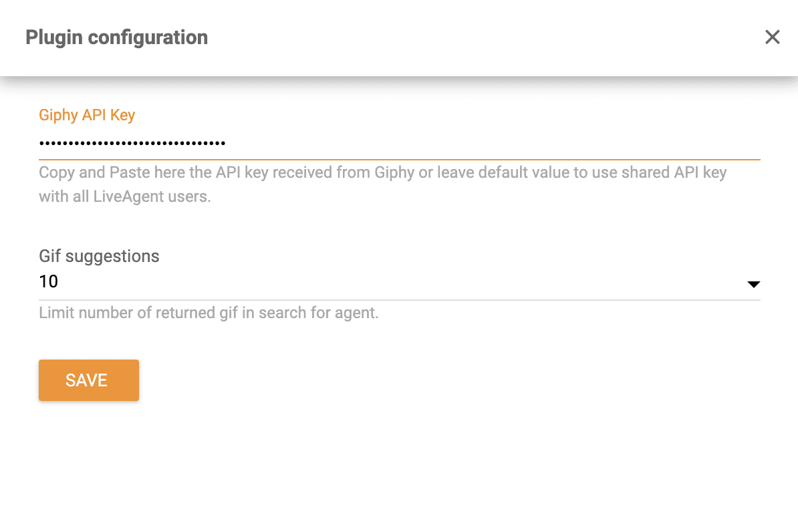Click the black dropdown arrow triangle
The width and height of the screenshot is (798, 532).
pos(753,283)
